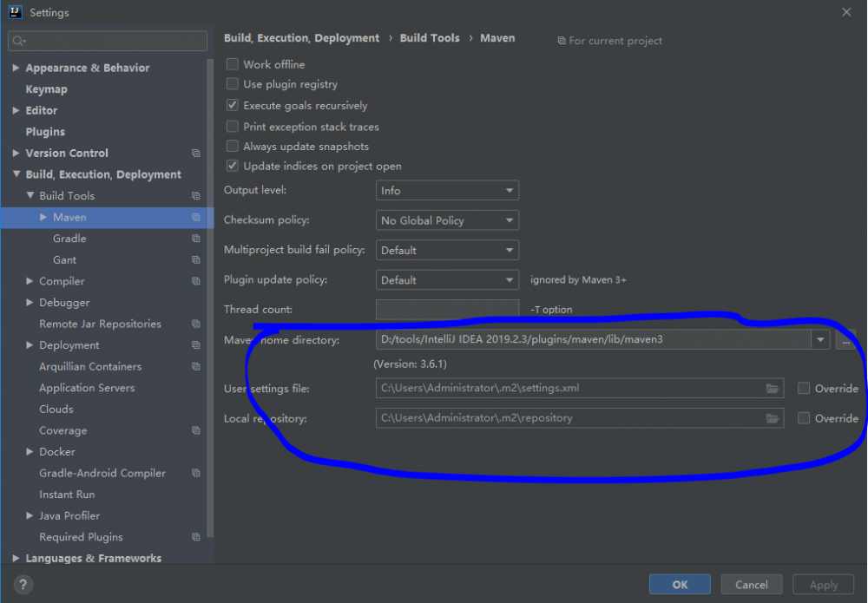This screenshot has width=868, height=603.
Task: Click the folder icon in User settings file field
Action: (x=773, y=389)
